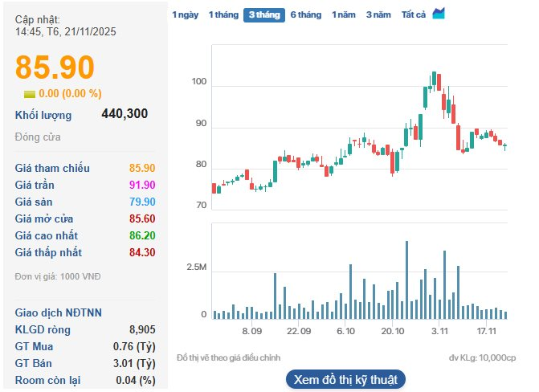
Task: Click the highest candlestick above 100
Action: point(434,80)
